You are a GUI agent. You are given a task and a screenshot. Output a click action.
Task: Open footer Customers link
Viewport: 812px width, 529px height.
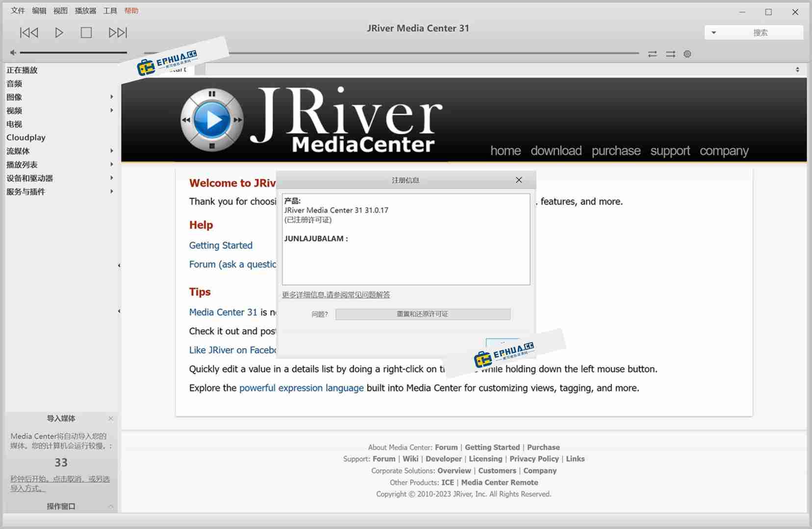(x=497, y=471)
